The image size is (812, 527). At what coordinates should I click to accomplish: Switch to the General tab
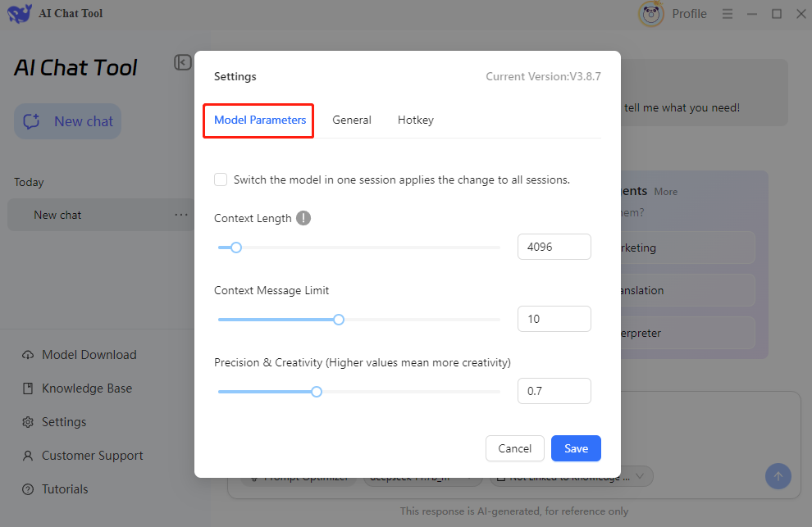[x=352, y=120]
